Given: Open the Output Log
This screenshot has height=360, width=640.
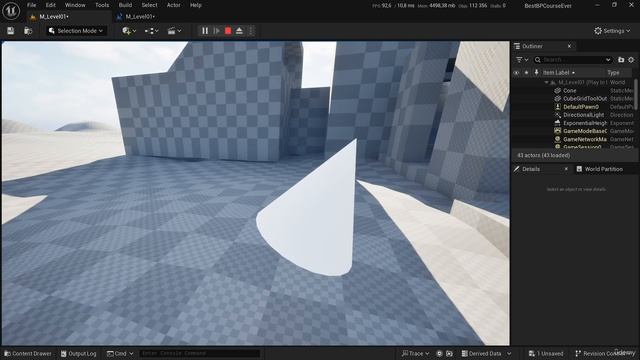Looking at the screenshot, I should [78, 353].
